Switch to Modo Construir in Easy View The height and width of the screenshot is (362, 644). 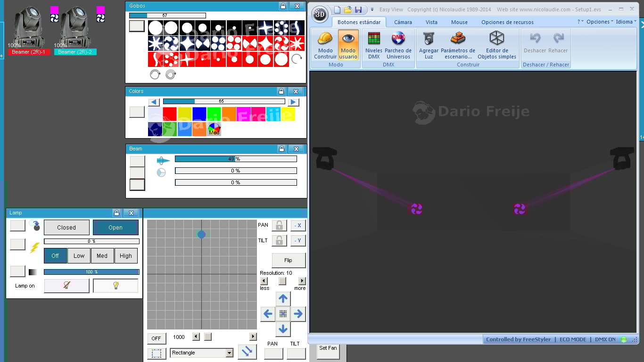(325, 45)
